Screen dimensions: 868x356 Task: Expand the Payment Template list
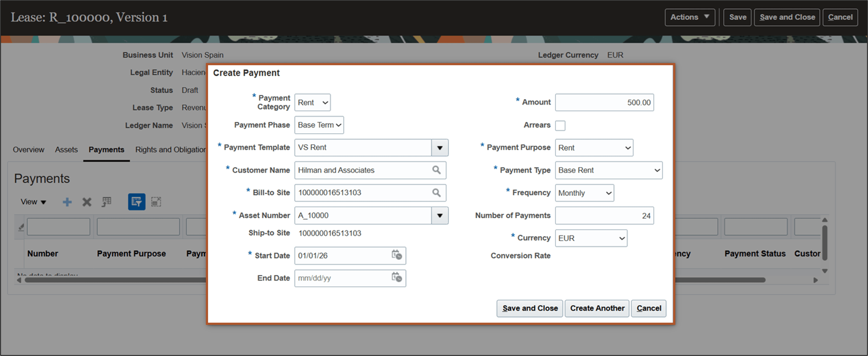coord(440,148)
